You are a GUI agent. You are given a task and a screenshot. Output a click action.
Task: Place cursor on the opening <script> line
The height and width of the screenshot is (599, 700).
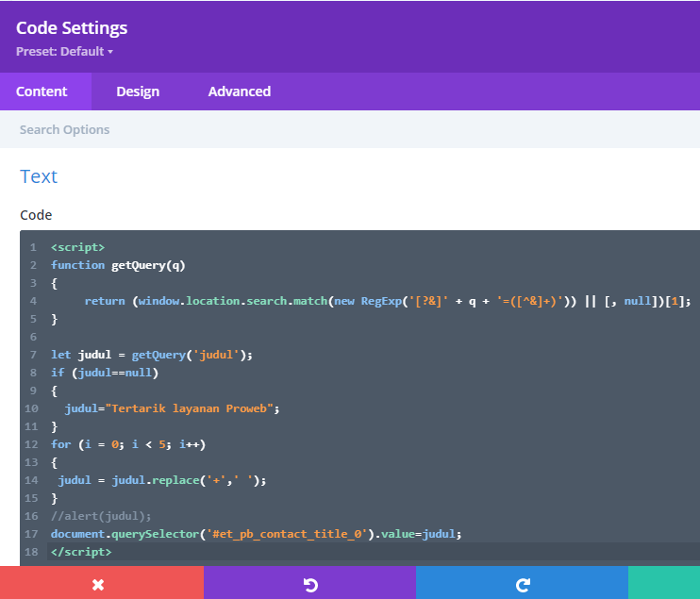click(x=77, y=247)
